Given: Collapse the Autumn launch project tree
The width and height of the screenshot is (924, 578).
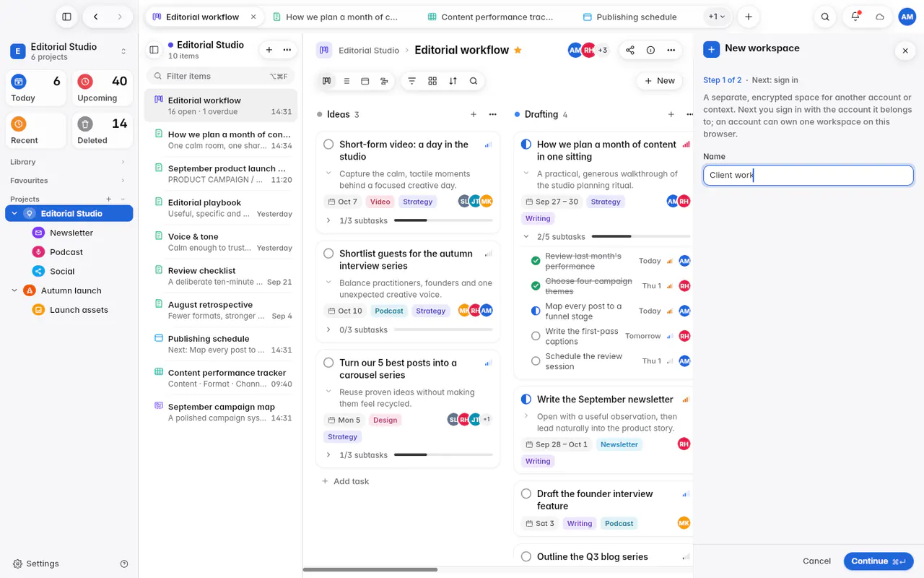Looking at the screenshot, I should coord(14,290).
